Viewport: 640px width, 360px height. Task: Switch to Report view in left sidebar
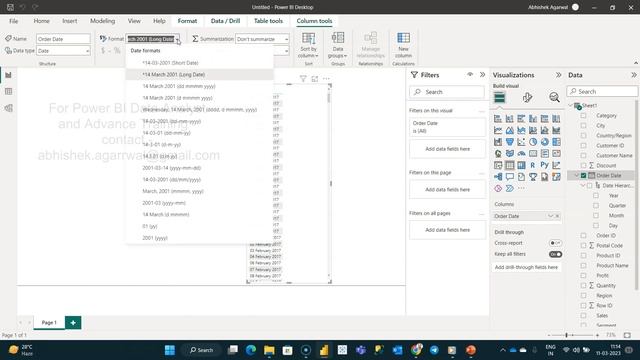pyautogui.click(x=8, y=75)
